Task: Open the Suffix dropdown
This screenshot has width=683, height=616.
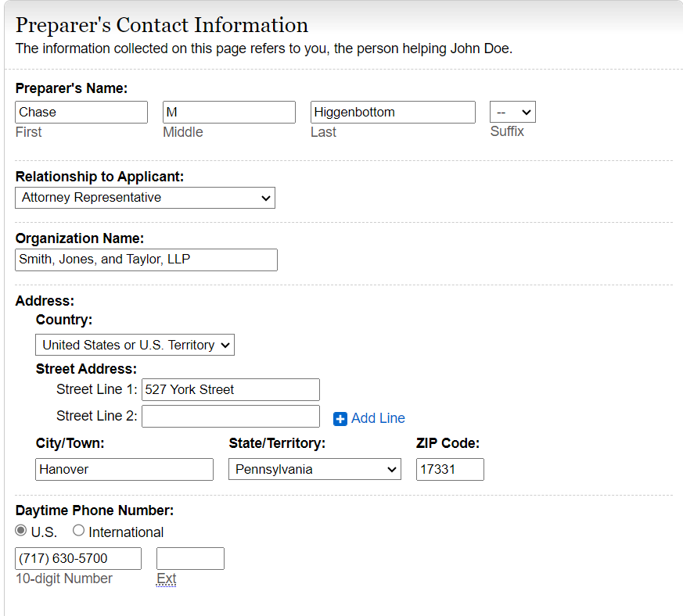Action: coord(512,113)
